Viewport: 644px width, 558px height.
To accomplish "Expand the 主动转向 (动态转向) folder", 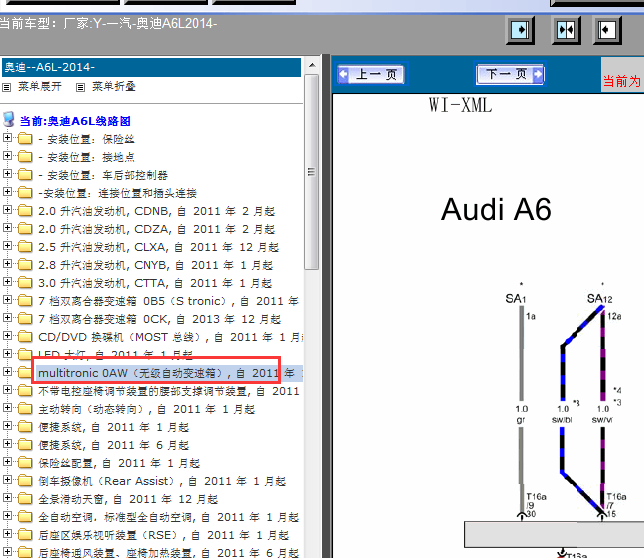I will [x=7, y=408].
